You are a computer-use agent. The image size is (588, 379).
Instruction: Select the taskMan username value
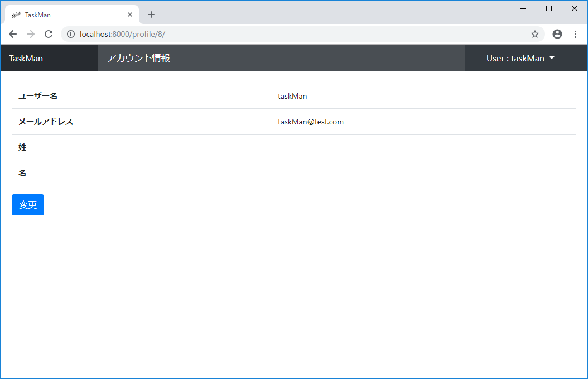pyautogui.click(x=292, y=96)
